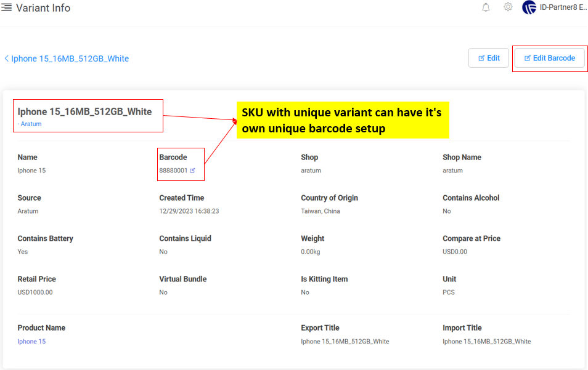Click the Edit Barcode button
Viewport: 588px width, 370px height.
[549, 58]
